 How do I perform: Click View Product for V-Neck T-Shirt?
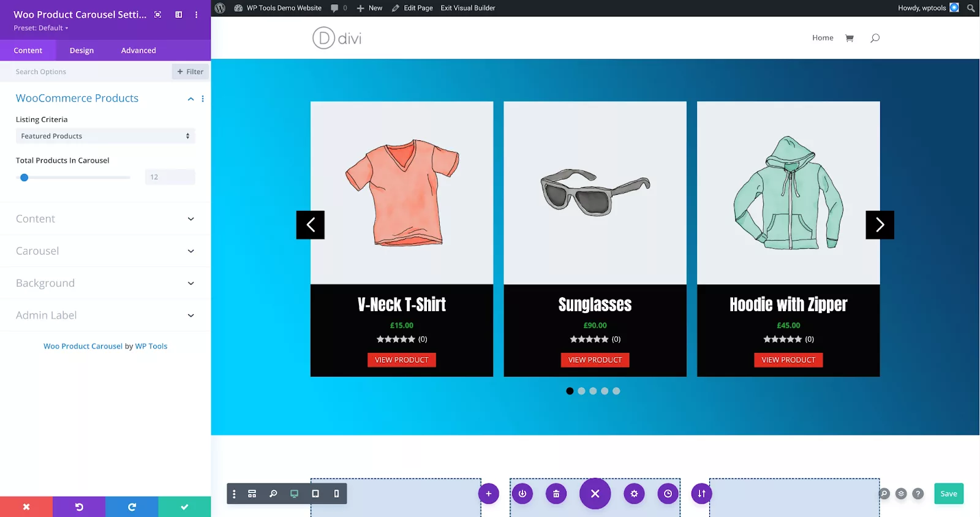pyautogui.click(x=402, y=360)
